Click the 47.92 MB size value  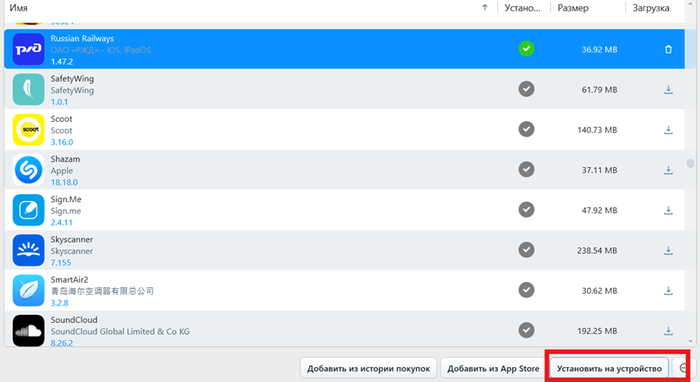click(x=599, y=210)
